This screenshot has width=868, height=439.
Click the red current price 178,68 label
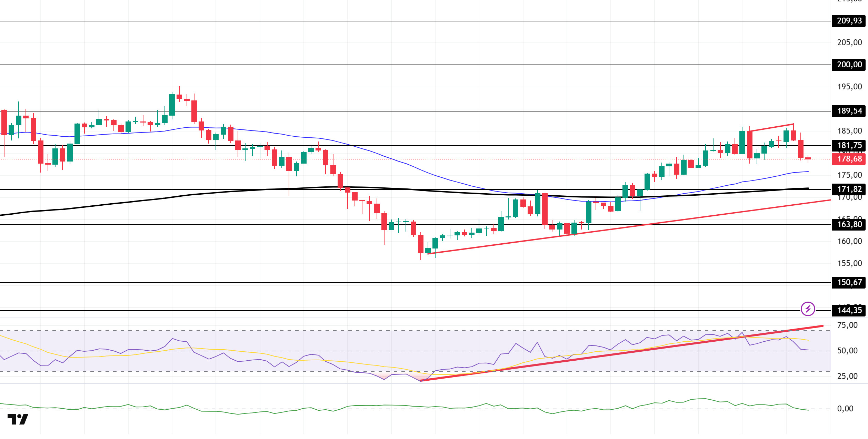point(849,159)
